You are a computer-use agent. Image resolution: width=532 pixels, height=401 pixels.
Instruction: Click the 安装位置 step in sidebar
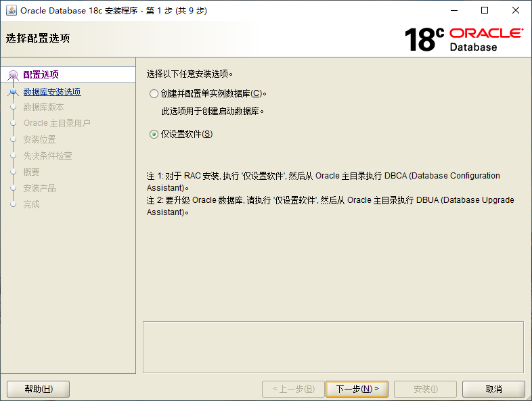(39, 139)
